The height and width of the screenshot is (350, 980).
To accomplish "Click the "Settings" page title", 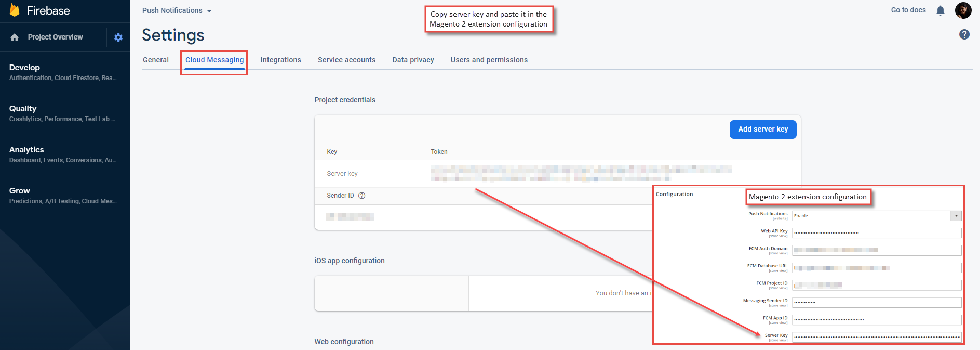I will tap(173, 35).
